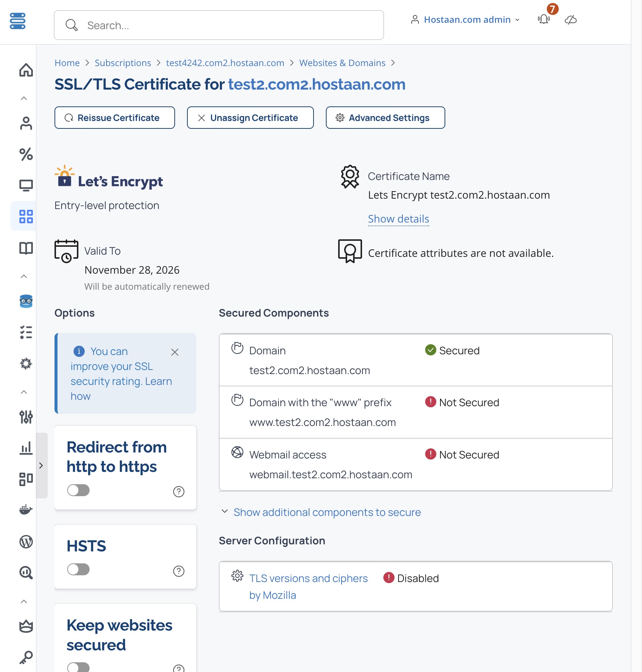Collapse sidebar group chevron below book icon
The width and height of the screenshot is (642, 672).
[24, 276]
